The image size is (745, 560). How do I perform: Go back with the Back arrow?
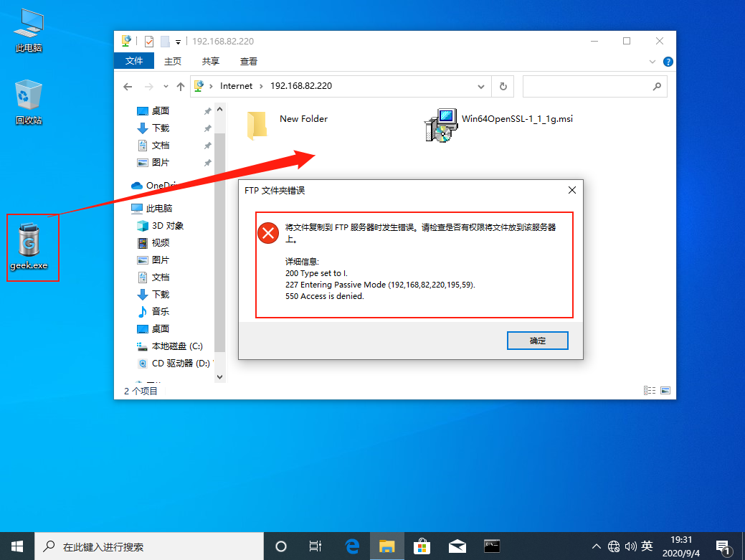pos(128,87)
